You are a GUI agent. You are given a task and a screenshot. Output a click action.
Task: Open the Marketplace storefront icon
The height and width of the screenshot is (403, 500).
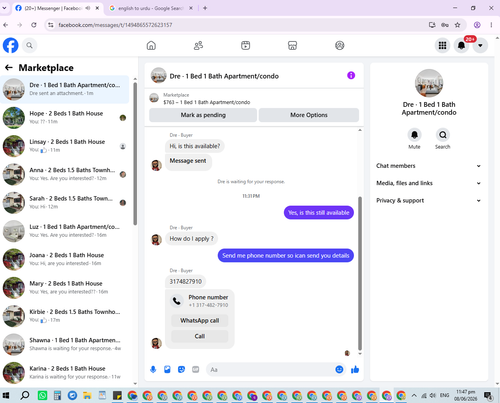292,45
